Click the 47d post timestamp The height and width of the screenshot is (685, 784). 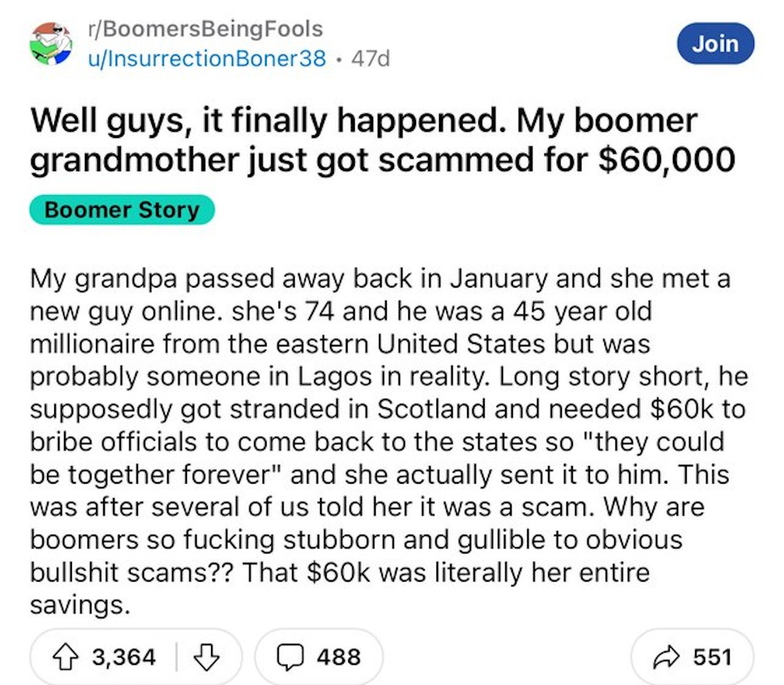(370, 59)
